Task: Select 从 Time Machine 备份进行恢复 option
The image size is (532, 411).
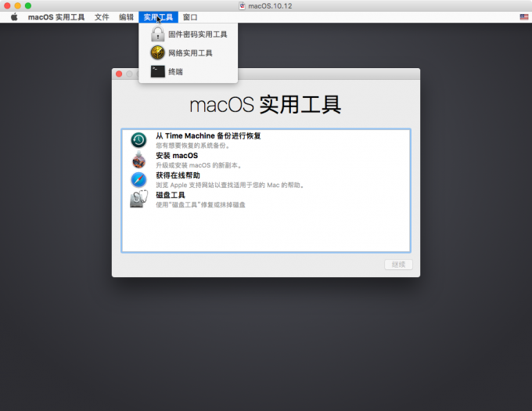Action: tap(266, 140)
